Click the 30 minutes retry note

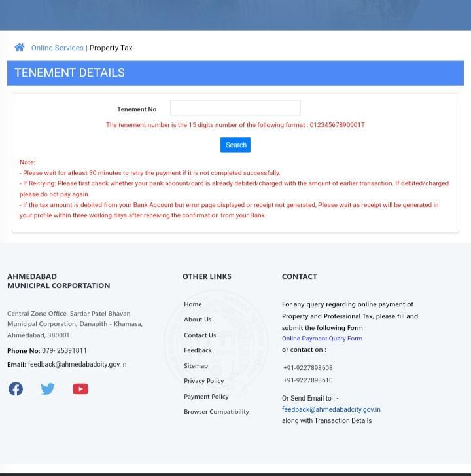pyautogui.click(x=150, y=173)
